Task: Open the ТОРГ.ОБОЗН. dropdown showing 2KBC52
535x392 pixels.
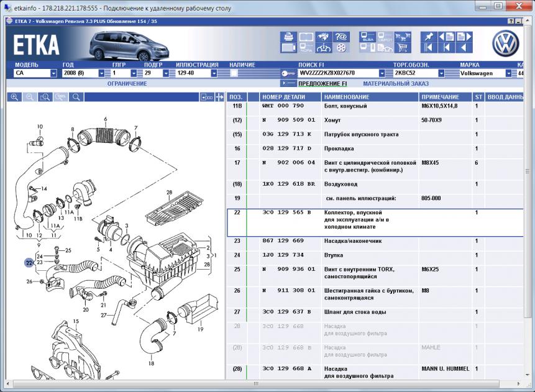Action: [x=441, y=73]
